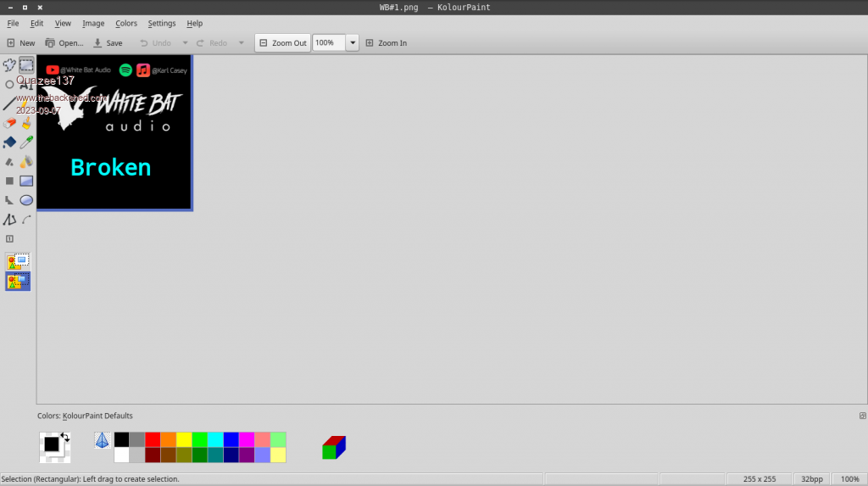Screen dimensions: 868x486
Task: Open the Redo history dropdown arrow
Action: (x=242, y=43)
